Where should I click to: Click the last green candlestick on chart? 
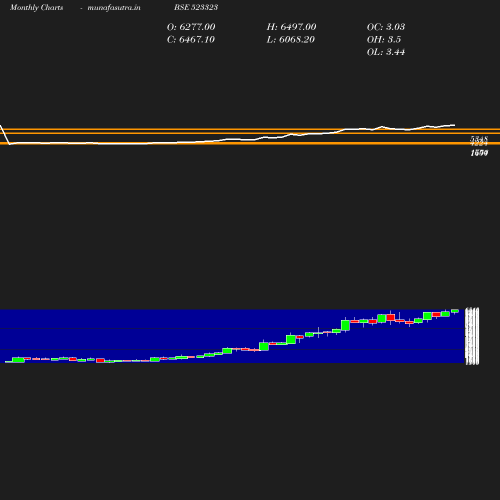[455, 311]
